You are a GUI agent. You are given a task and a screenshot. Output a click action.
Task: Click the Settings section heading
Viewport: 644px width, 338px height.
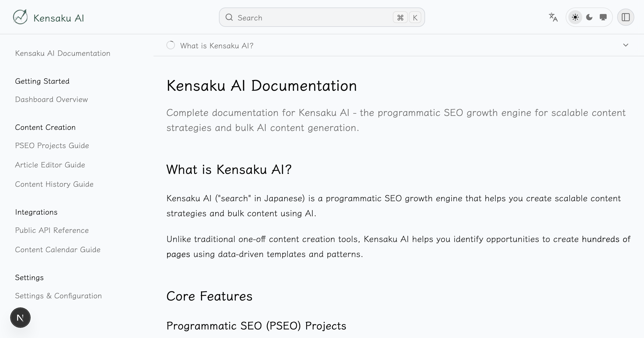point(29,277)
